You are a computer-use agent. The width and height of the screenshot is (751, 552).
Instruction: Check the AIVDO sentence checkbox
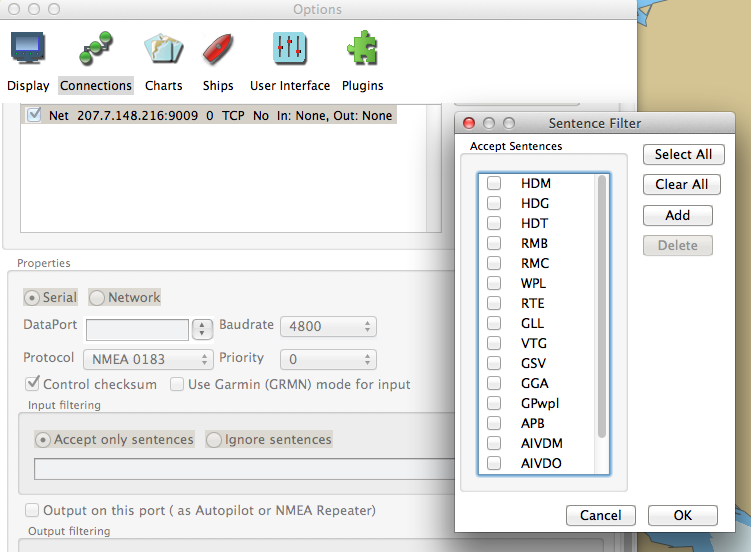pos(494,463)
